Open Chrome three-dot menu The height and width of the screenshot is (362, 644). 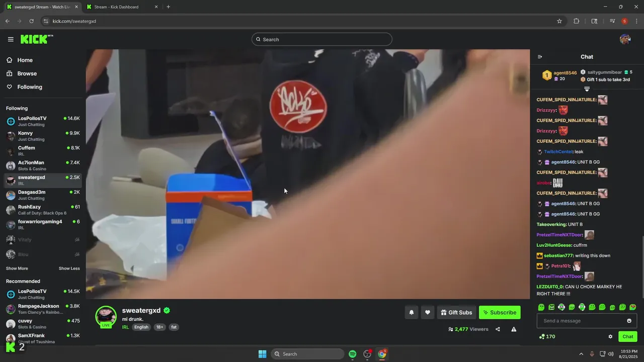point(636,21)
